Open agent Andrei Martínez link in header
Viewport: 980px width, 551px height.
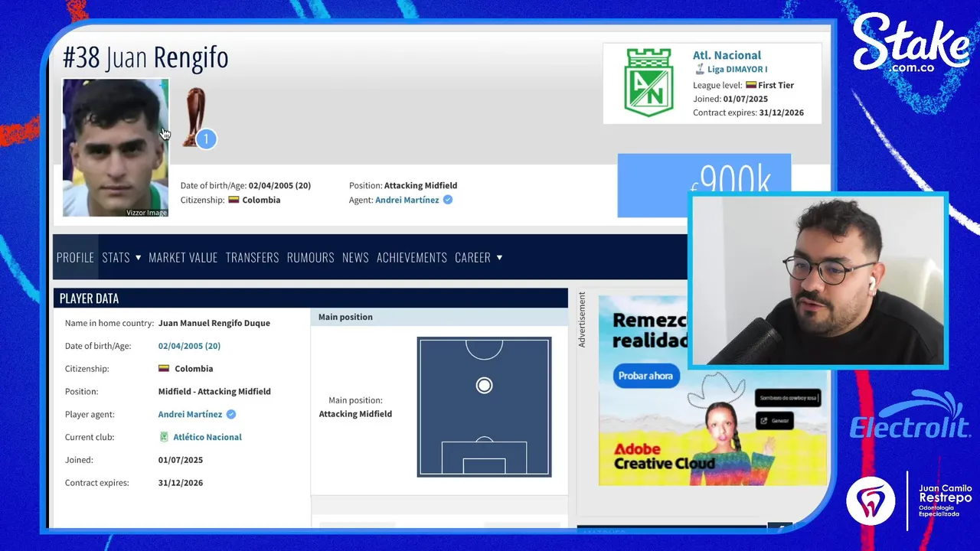407,200
